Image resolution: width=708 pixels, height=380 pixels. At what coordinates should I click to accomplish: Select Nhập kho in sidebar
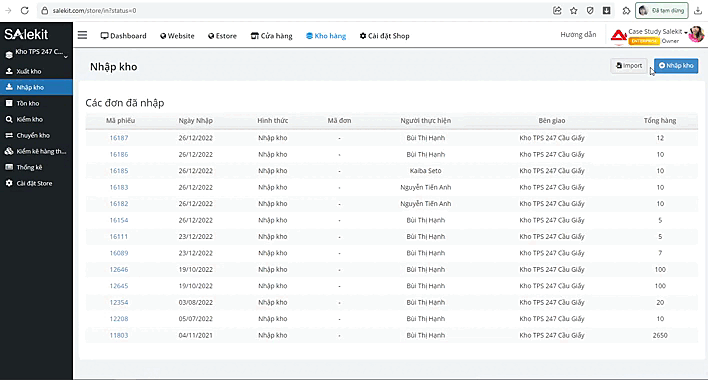(36, 87)
